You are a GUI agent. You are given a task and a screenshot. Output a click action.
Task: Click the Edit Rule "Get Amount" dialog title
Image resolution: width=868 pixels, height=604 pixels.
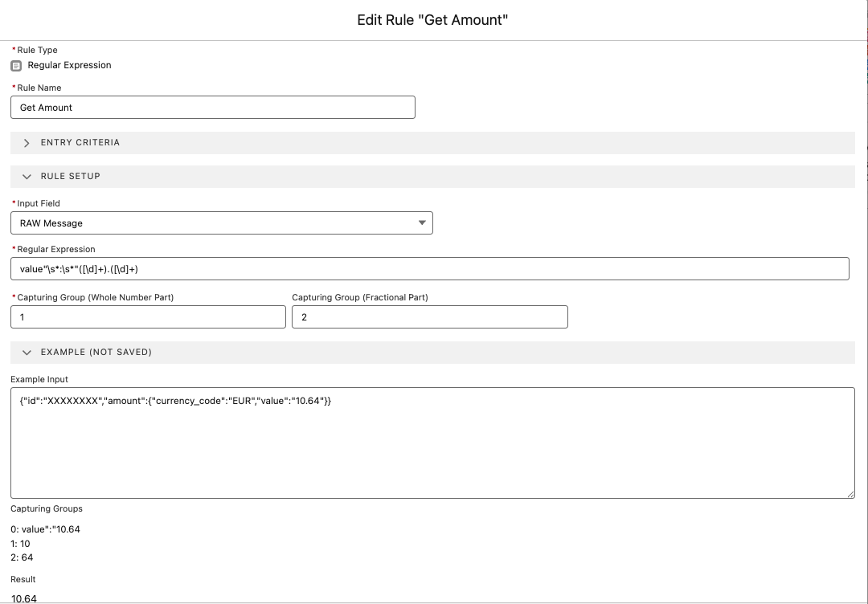(432, 20)
